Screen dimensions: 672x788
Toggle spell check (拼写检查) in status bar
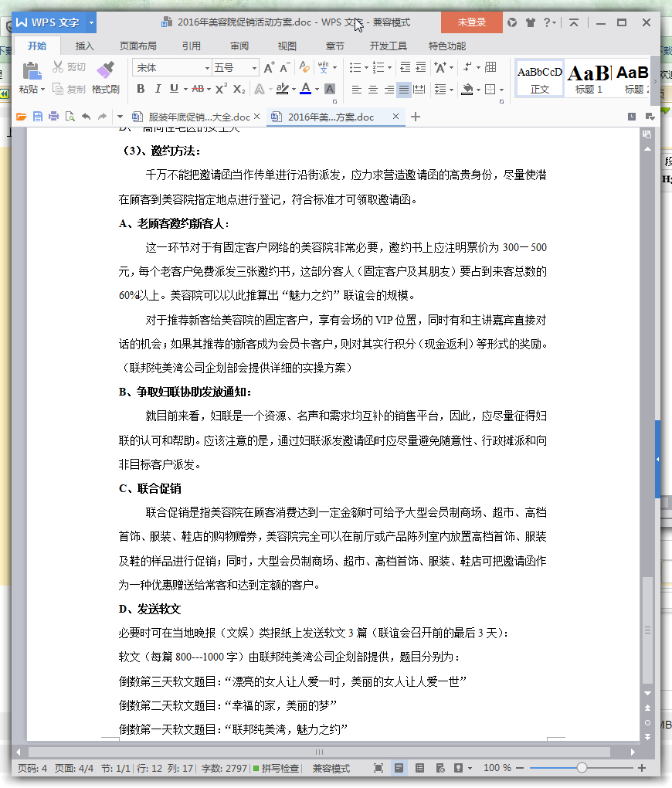point(275,768)
